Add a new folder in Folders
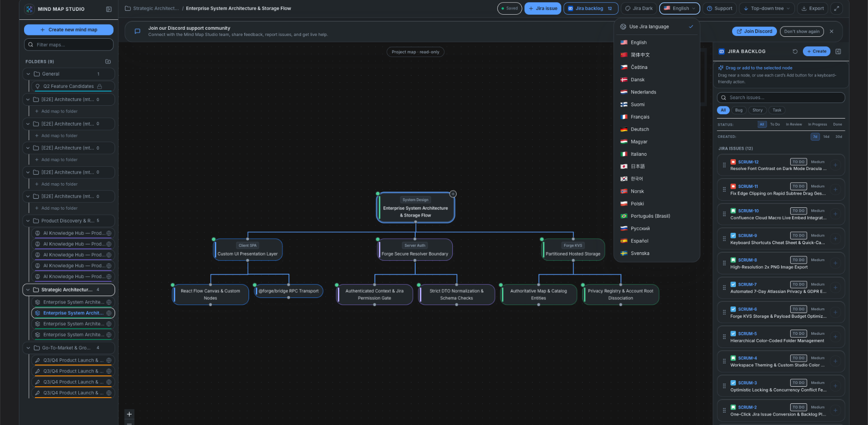The width and height of the screenshot is (868, 425). pos(108,61)
